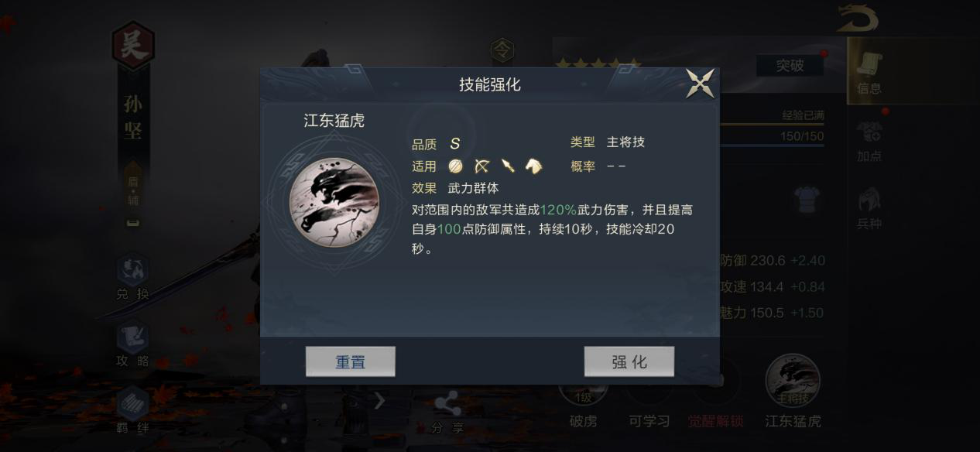Viewport: 980px width, 452px height.
Task: Open the 攻略 strategy guide icon
Action: coord(132,344)
